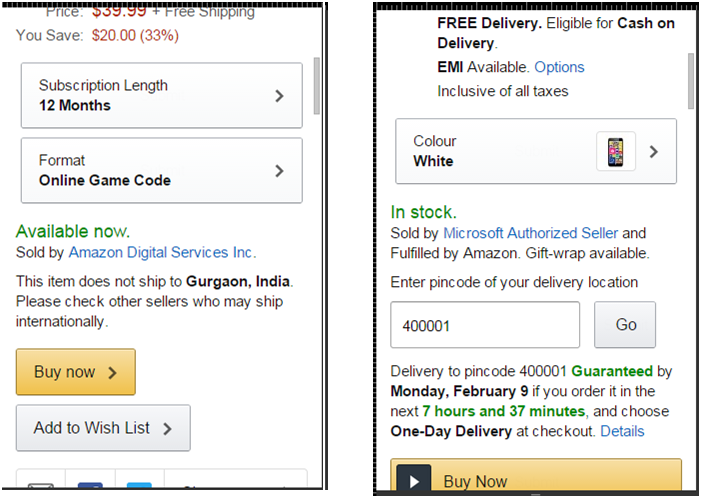Share on Twitter icon
The height and width of the screenshot is (498, 707).
pyautogui.click(x=139, y=487)
